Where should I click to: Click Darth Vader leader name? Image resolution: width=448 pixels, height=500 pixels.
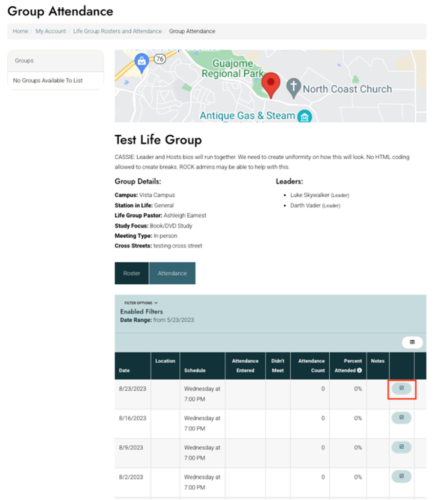click(x=305, y=206)
